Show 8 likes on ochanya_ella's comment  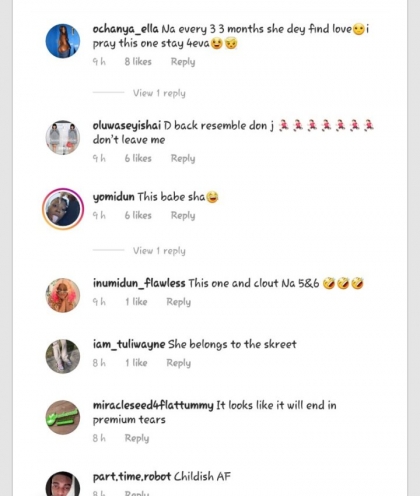[138, 62]
